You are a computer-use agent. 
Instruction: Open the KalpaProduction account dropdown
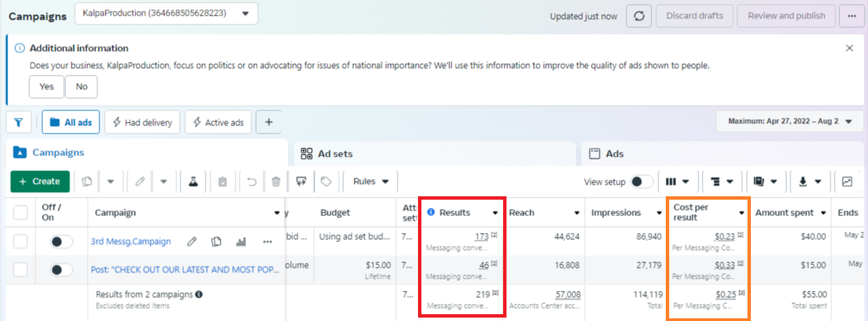pyautogui.click(x=166, y=13)
